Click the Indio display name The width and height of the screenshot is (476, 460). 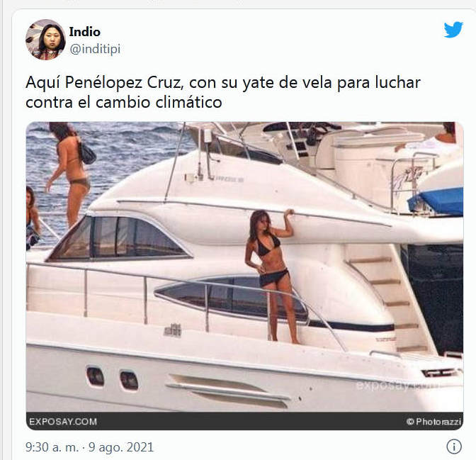point(85,32)
